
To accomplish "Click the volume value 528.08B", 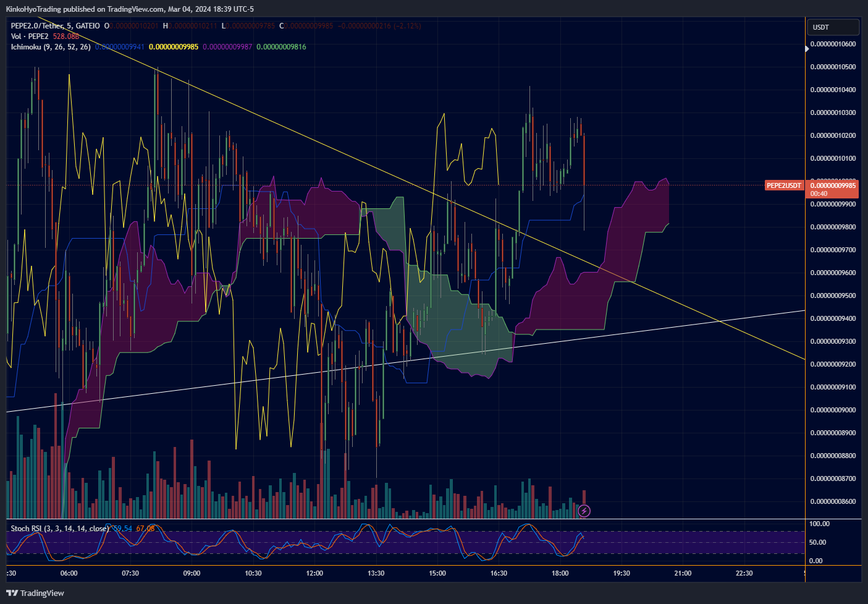I will coord(66,36).
